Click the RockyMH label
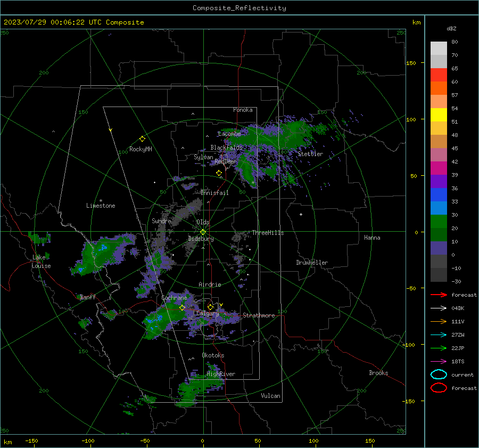Image resolution: width=479 pixels, height=448 pixels. point(141,149)
